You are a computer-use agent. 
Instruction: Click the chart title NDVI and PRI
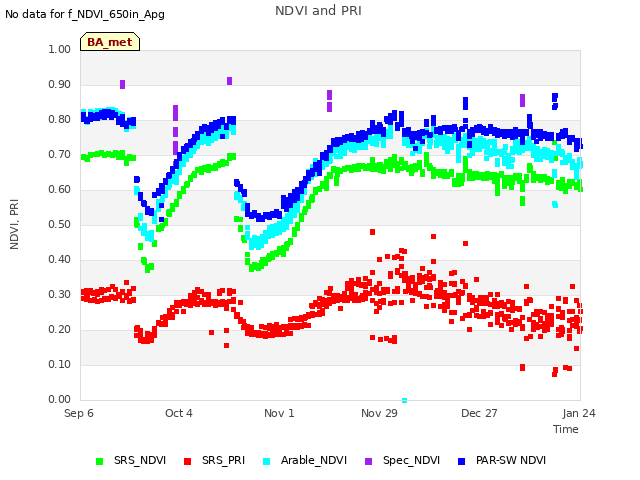tap(318, 11)
